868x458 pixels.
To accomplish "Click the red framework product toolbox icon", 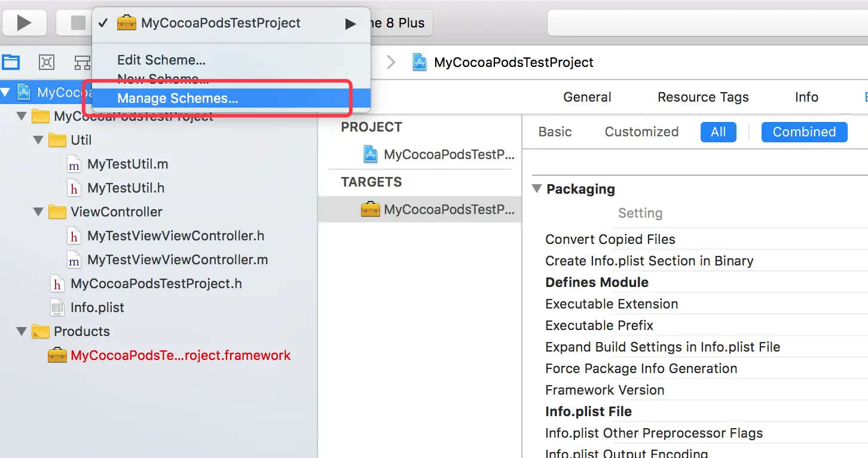I will (57, 355).
